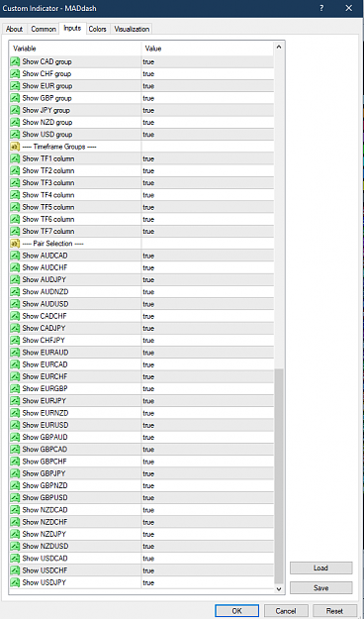This screenshot has width=364, height=619.
Task: Select the Show GBPUSD row label
Action: (x=45, y=497)
